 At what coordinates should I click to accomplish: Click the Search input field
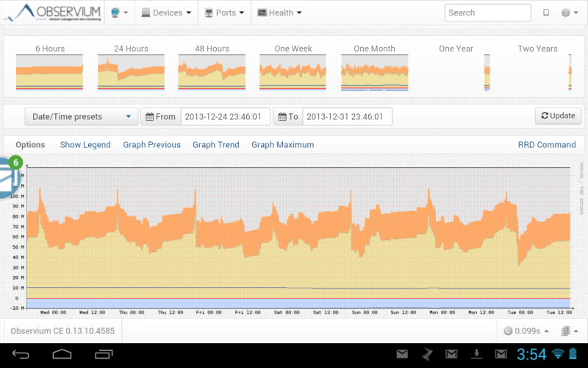[487, 13]
